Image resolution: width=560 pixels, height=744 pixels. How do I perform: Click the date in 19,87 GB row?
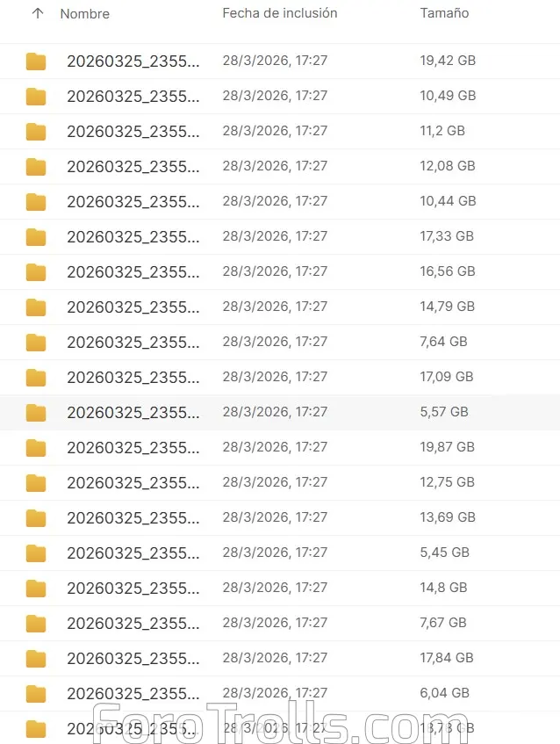click(x=275, y=447)
